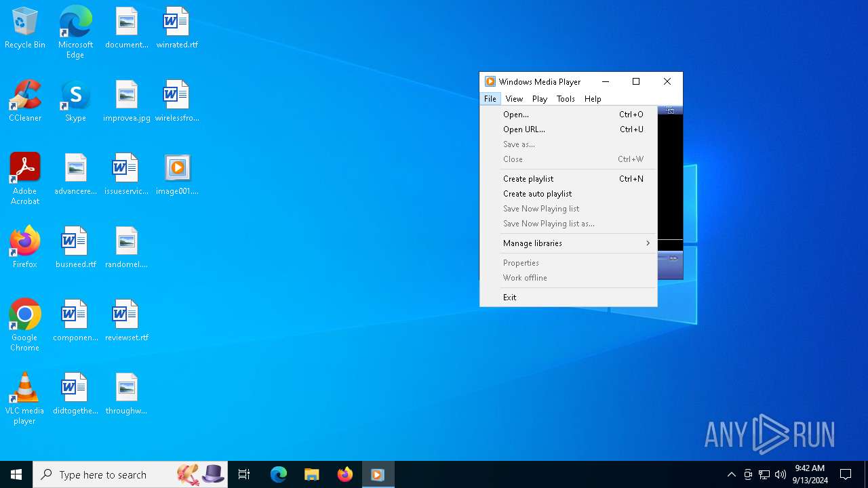Viewport: 868px width, 488px height.
Task: Show hidden system tray icons
Action: point(731,474)
